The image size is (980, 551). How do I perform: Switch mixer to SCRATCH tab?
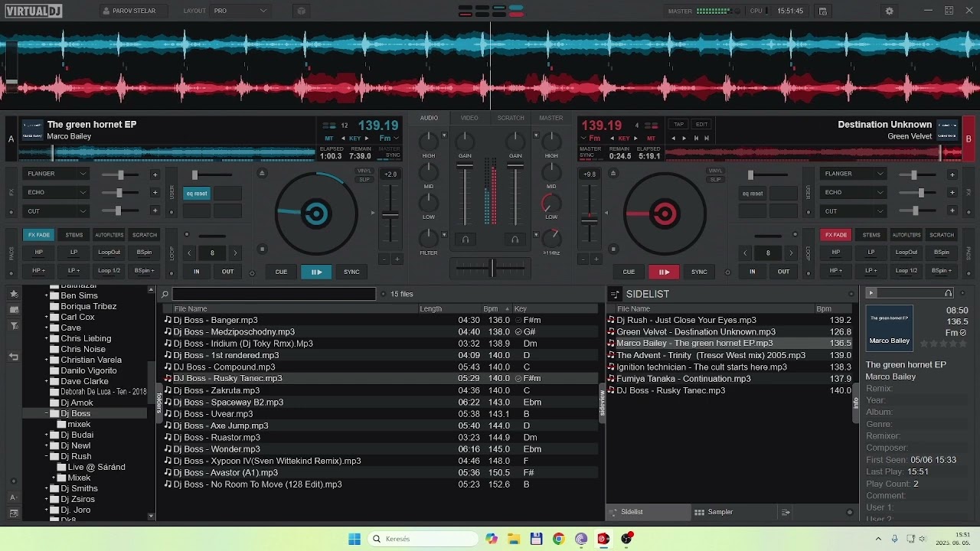pos(511,118)
